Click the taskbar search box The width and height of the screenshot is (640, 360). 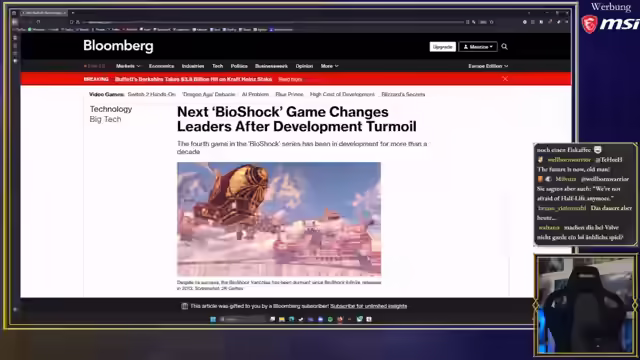coord(242,319)
